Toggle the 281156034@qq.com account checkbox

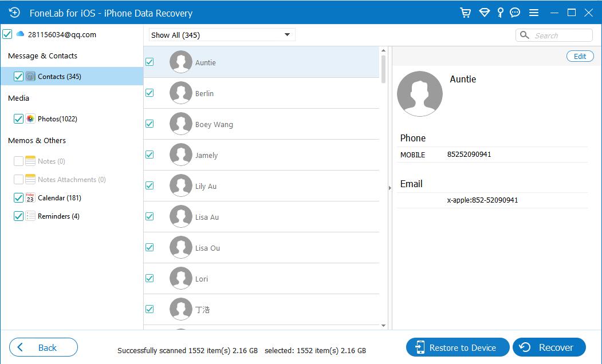[7, 34]
